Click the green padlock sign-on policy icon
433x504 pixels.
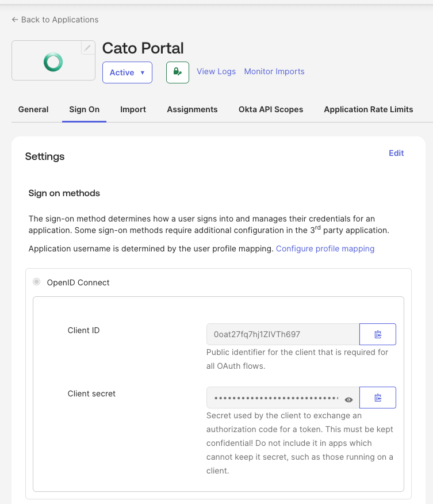point(177,72)
